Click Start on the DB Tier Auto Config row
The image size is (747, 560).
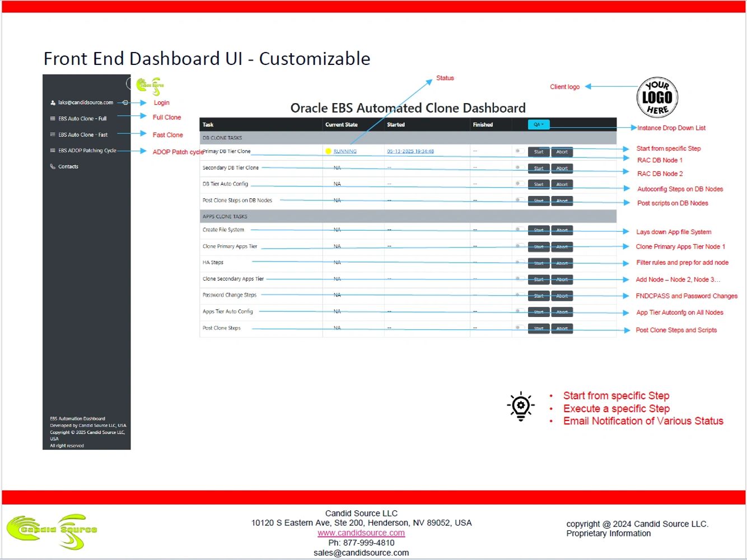tap(538, 184)
